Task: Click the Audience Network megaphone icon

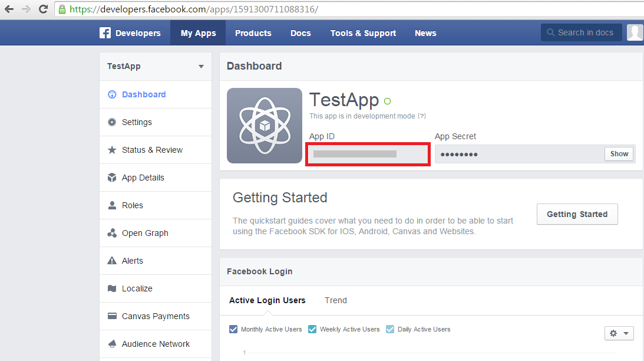Action: (112, 344)
